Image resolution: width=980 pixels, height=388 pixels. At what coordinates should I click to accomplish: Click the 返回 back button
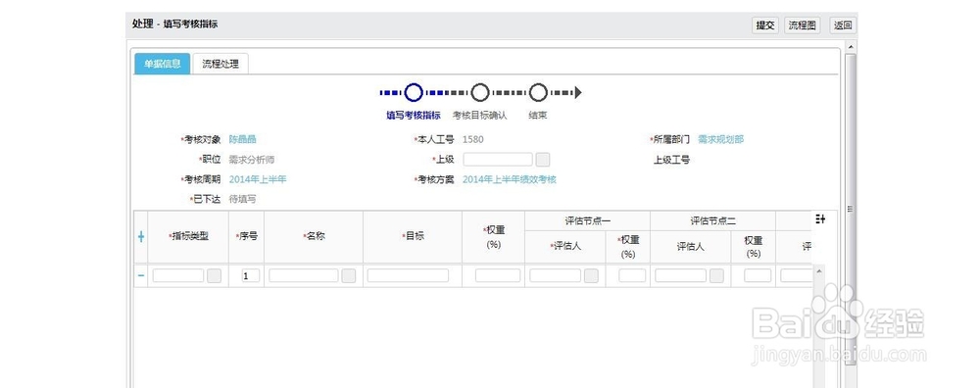(x=843, y=25)
